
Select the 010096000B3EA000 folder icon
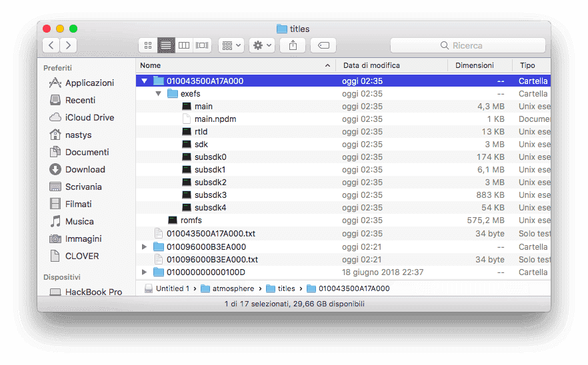pos(159,246)
